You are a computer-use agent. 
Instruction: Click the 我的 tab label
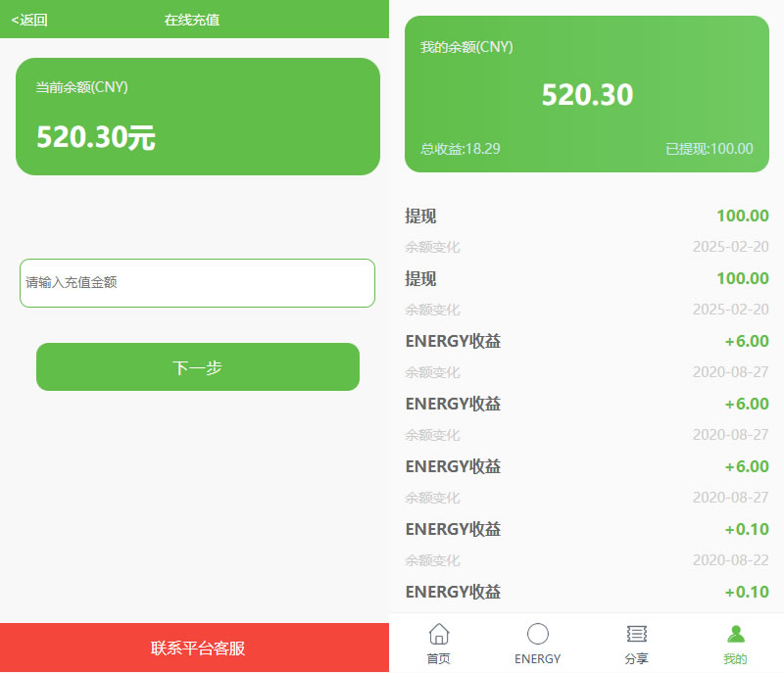[736, 658]
